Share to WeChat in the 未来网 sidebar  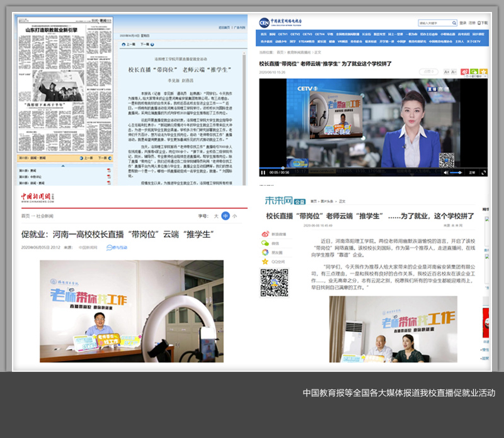tap(265, 243)
